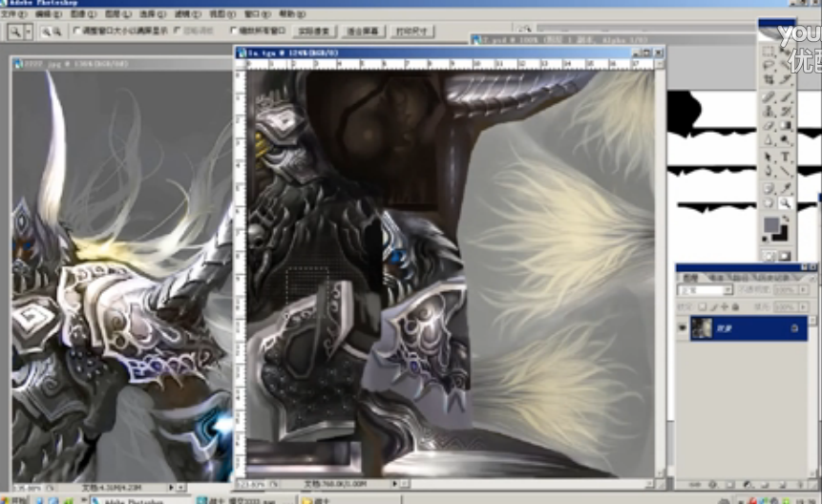Select the Healing Brush tool

coord(769,97)
